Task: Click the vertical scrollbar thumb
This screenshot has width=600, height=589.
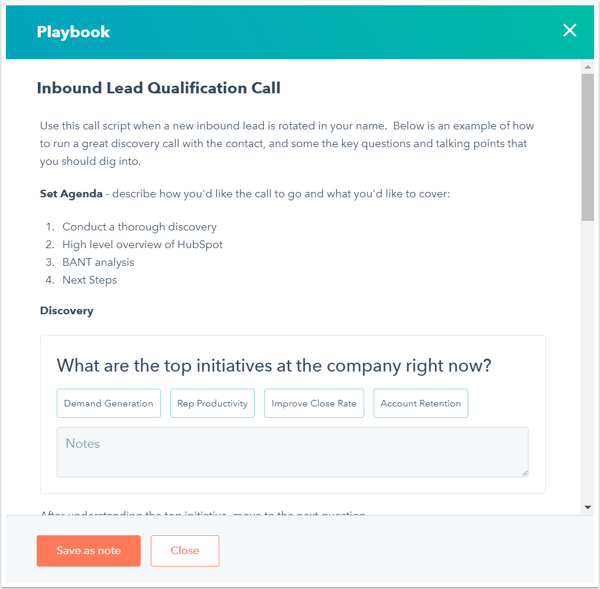Action: click(x=587, y=146)
